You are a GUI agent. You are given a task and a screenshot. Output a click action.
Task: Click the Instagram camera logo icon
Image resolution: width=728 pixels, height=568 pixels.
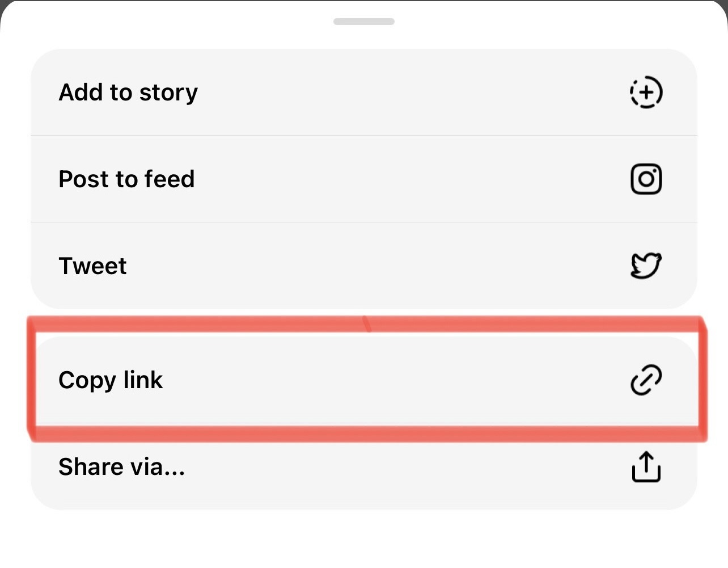pyautogui.click(x=646, y=179)
